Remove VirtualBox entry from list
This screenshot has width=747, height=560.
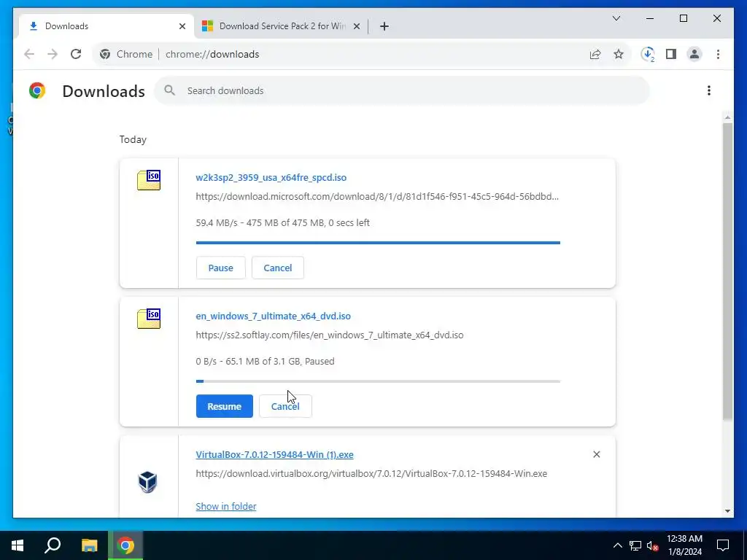click(x=597, y=454)
